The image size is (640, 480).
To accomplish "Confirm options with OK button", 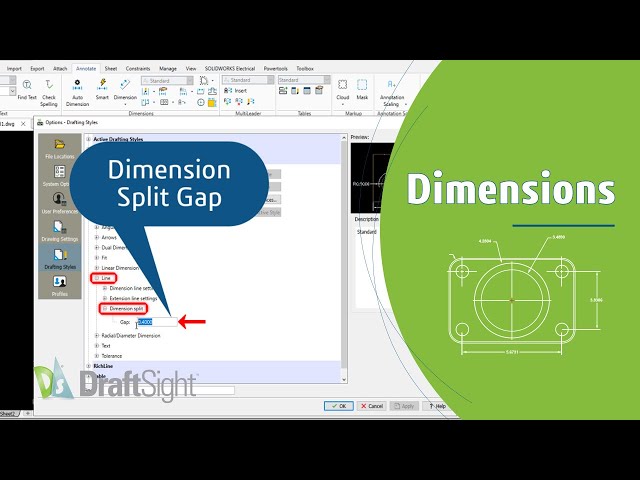I will (x=339, y=406).
